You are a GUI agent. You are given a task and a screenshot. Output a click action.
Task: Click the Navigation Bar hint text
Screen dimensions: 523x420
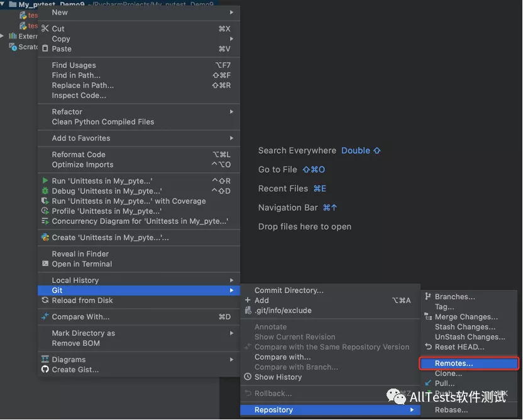pos(288,207)
